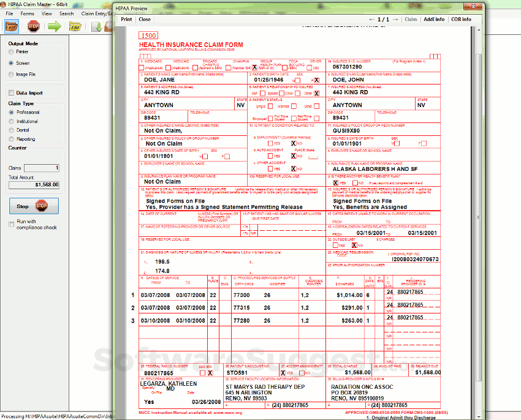Click charge amount $263.00
The image size is (521, 420).
[352, 321]
